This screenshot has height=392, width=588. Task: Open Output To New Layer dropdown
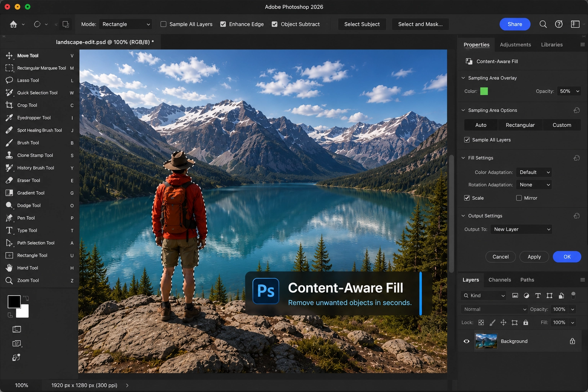point(521,229)
